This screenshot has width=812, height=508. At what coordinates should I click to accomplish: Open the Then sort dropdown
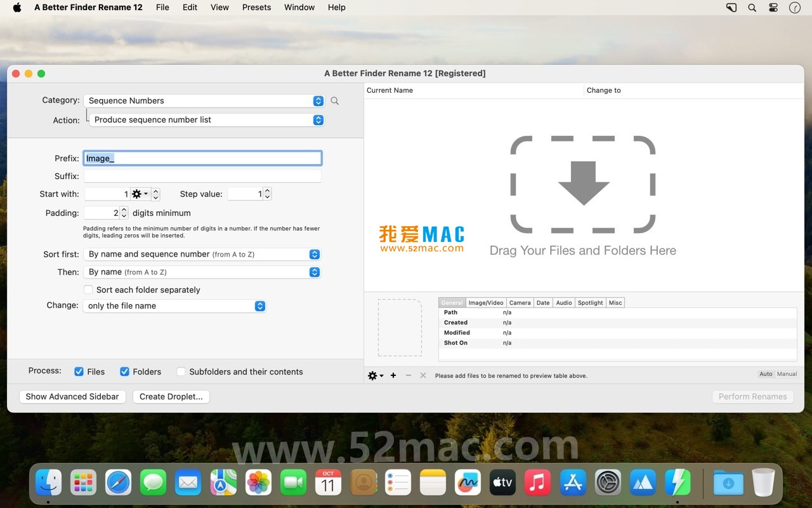coord(202,272)
